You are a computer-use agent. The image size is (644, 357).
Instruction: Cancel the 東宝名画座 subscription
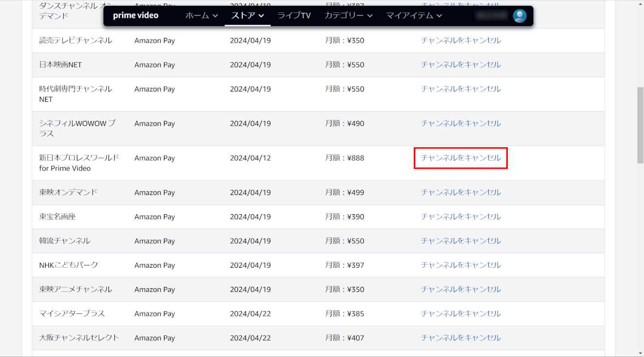click(x=461, y=216)
